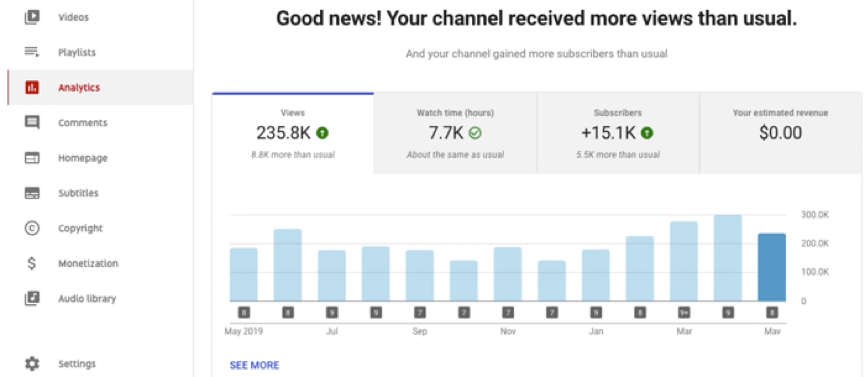Open the Subtitles icon
Screen dimensions: 865x377
click(x=32, y=193)
